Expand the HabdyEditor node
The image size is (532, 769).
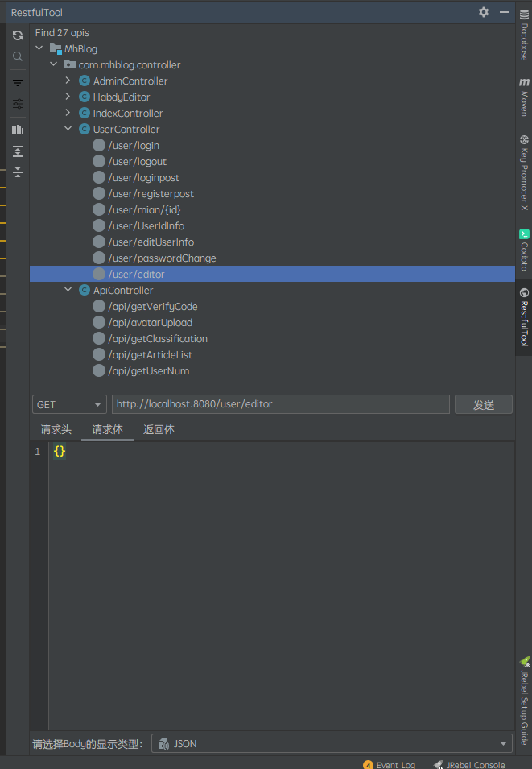point(68,97)
